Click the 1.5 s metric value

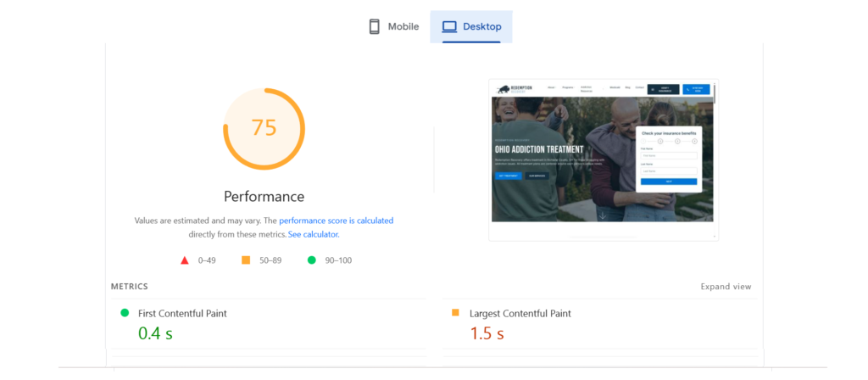pos(487,333)
